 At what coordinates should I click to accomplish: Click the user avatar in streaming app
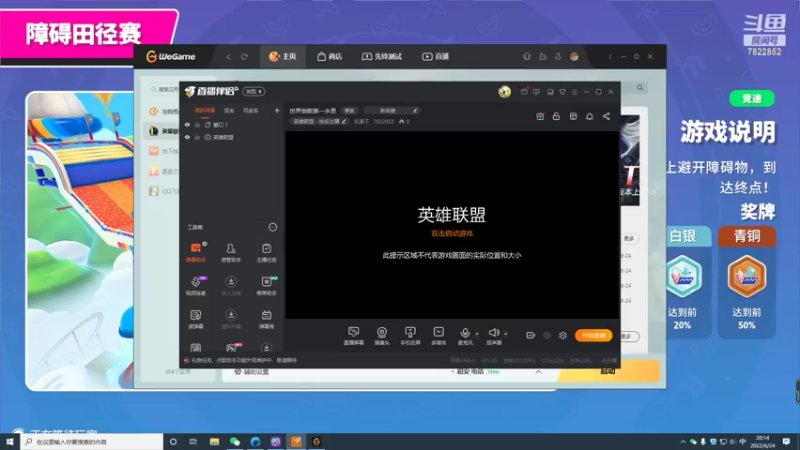(x=505, y=91)
